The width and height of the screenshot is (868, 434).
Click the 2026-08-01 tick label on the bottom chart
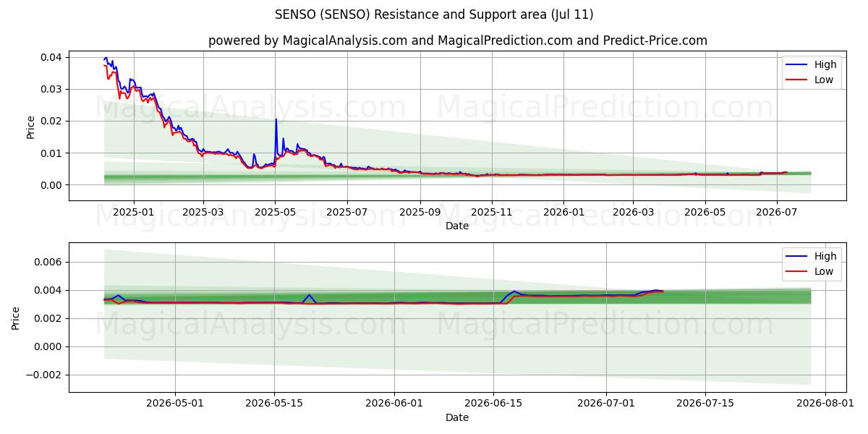point(827,404)
